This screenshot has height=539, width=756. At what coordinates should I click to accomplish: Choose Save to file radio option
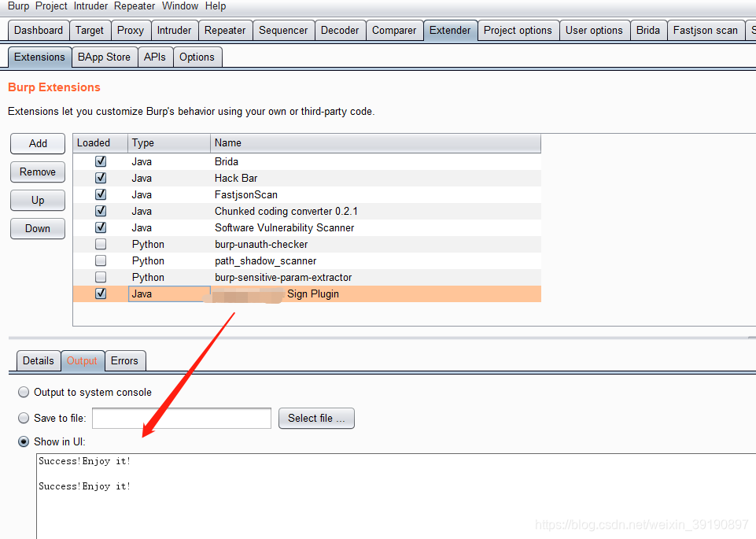(x=24, y=418)
